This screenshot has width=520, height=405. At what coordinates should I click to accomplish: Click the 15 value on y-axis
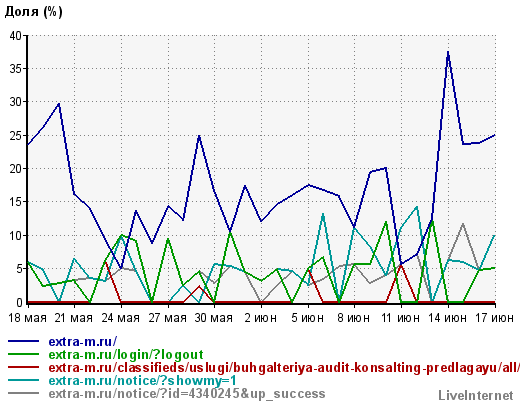[x=16, y=202]
